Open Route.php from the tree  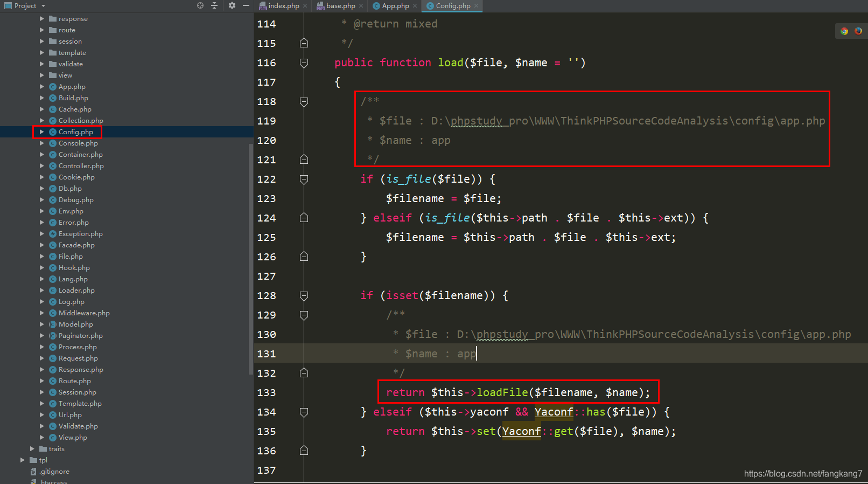click(x=74, y=381)
